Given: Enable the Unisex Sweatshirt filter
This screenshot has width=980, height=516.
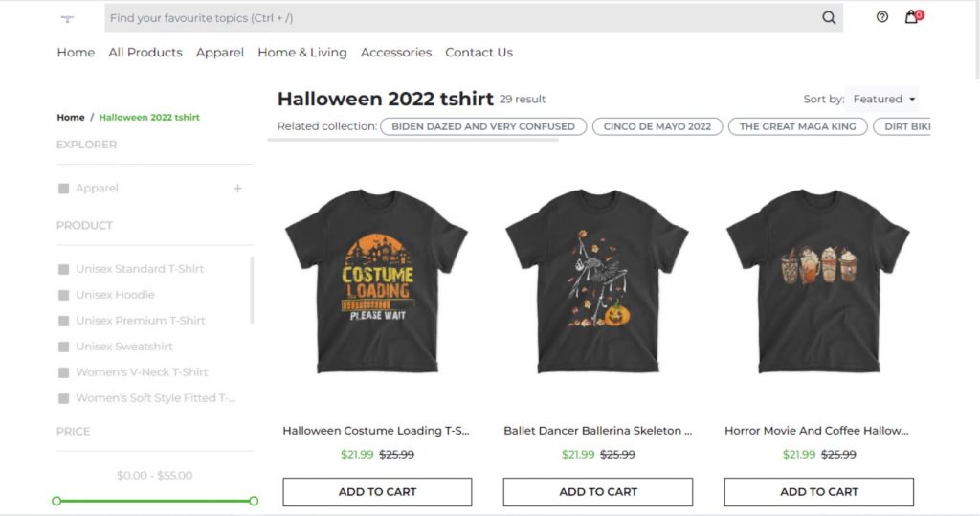Looking at the screenshot, I should 64,347.
